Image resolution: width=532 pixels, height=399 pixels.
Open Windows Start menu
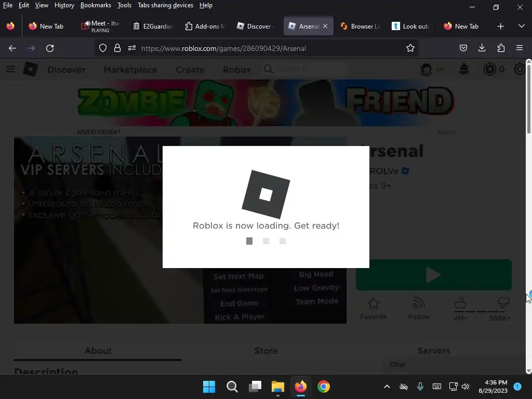[x=209, y=387]
